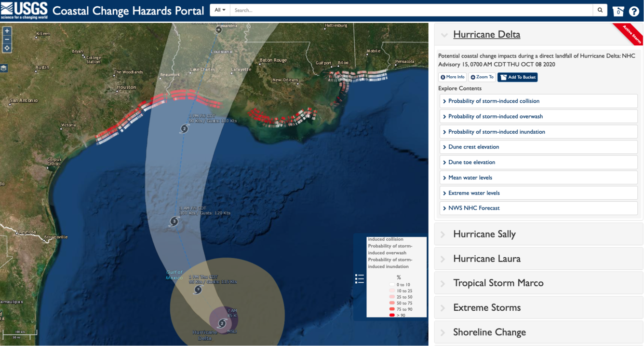644x346 pixels.
Task: Expand NWS NHC Forecast item
Action: pyautogui.click(x=538, y=208)
